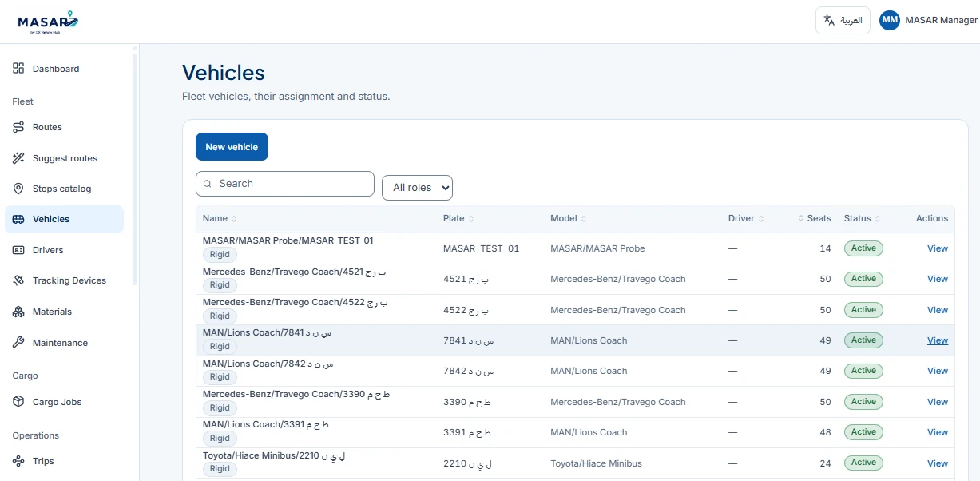Viewport: 980px width, 481px height.
Task: Open Tracking Devices satellite icon
Action: (18, 280)
